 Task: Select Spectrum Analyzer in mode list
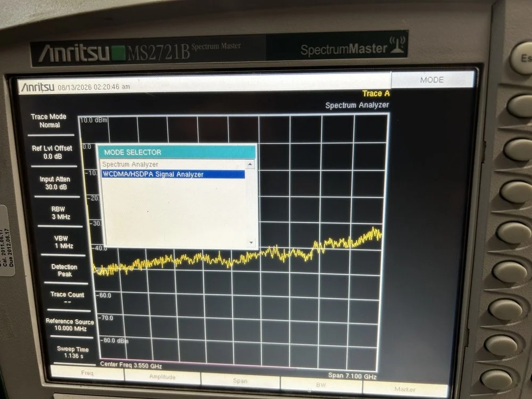173,164
